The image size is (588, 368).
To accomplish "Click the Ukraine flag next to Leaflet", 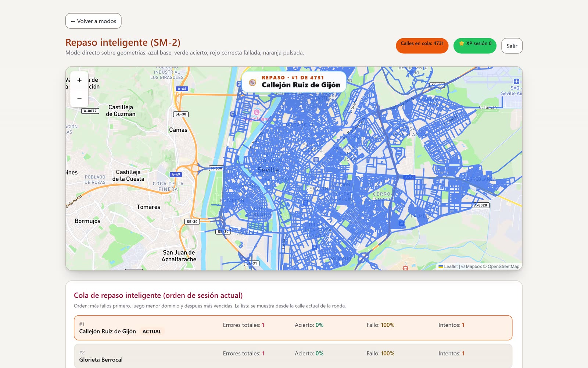I will (441, 266).
